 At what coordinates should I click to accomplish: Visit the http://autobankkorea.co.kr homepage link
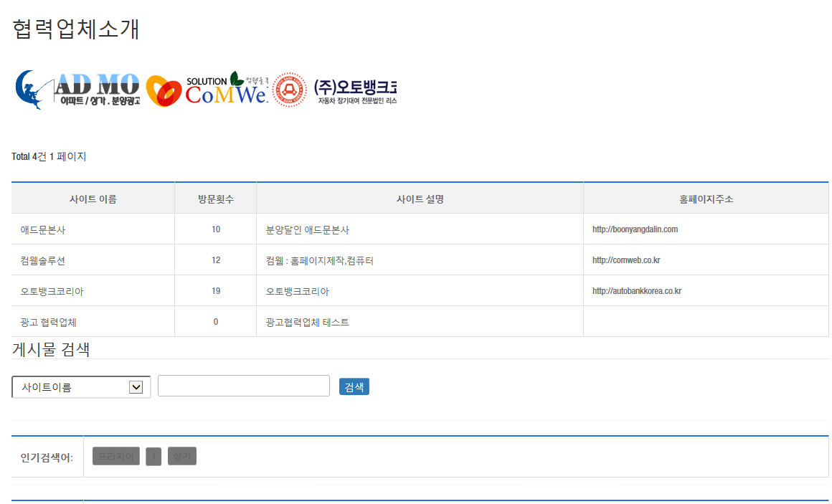click(x=637, y=291)
